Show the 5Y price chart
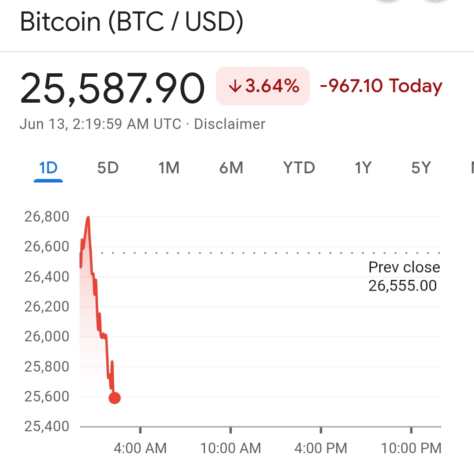Viewport: 474px width, 476px height. tap(421, 168)
